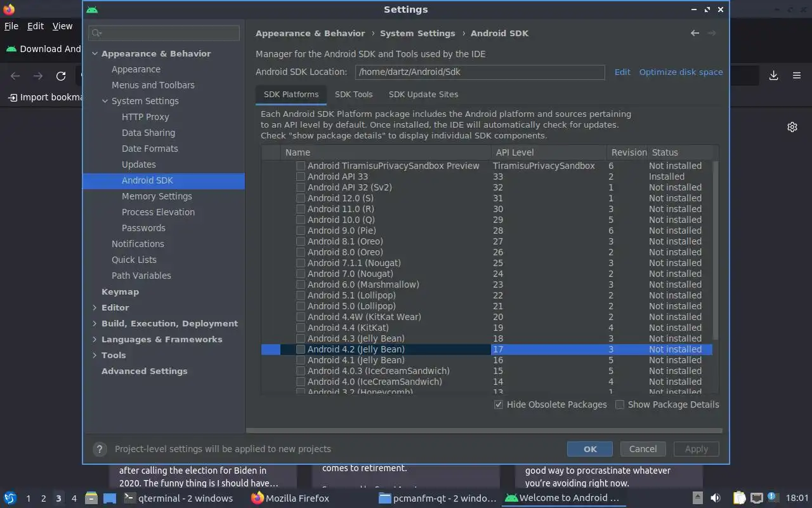Check Android 4.2 (Jelly Bean) checkbox
The image size is (812, 508).
(x=301, y=349)
